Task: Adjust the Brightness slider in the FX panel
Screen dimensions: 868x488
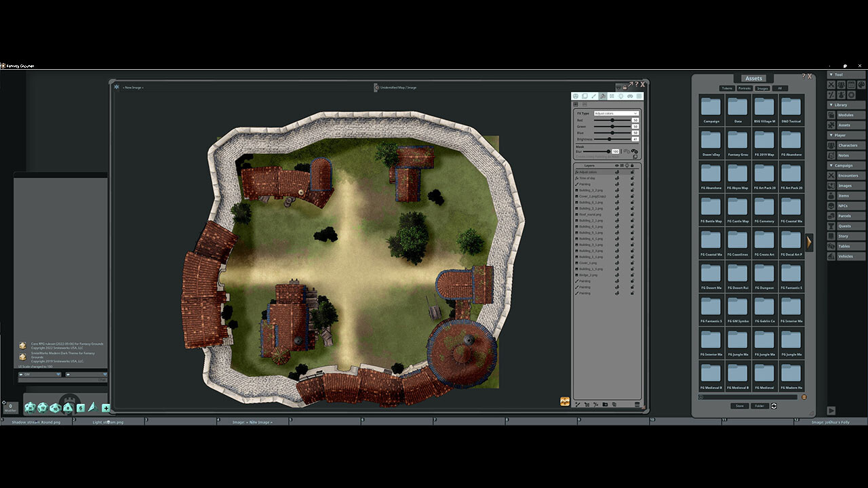Action: tap(610, 139)
